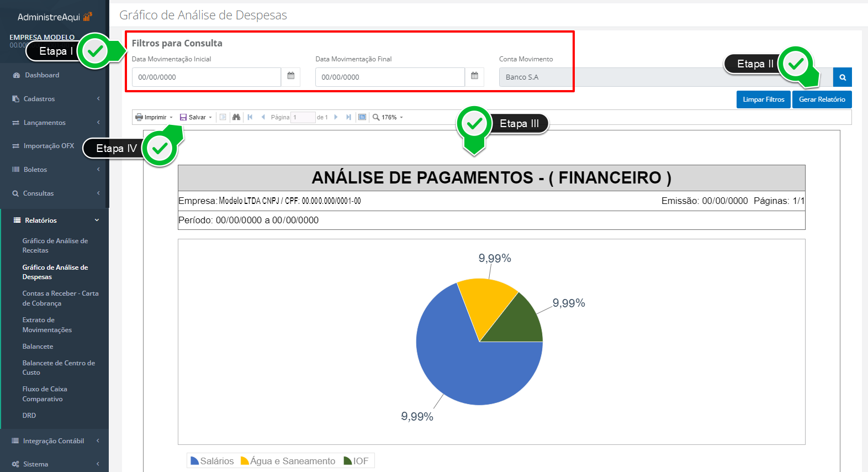Click the Gerar Relatório button
Image resolution: width=868 pixels, height=472 pixels.
(822, 99)
